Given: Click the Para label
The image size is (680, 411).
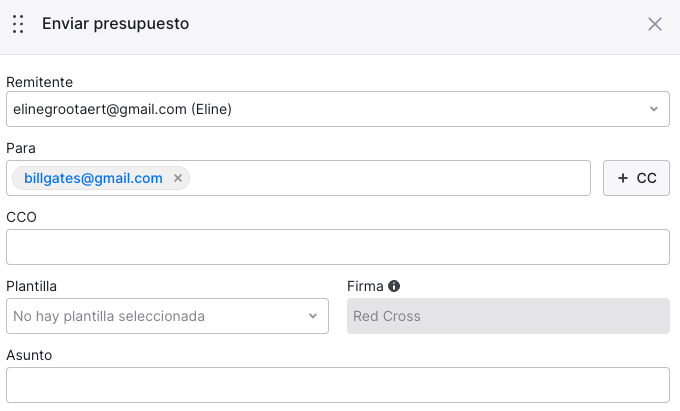Looking at the screenshot, I should pyautogui.click(x=20, y=148).
